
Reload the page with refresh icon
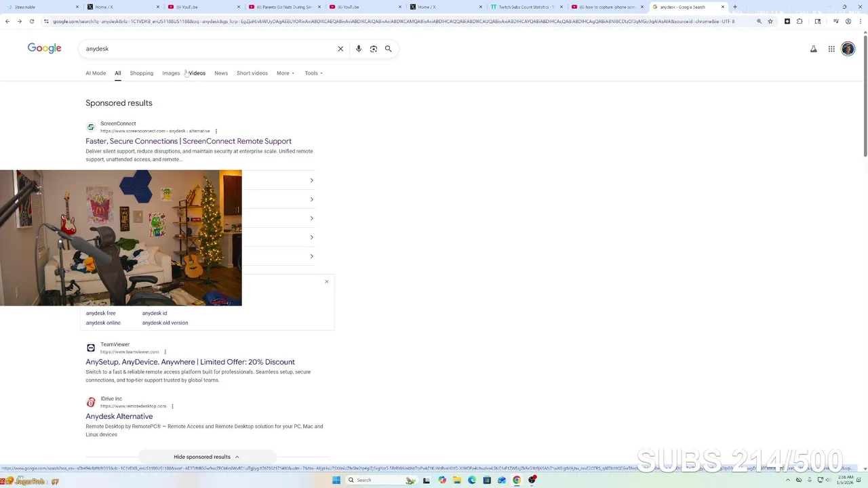pos(31,21)
